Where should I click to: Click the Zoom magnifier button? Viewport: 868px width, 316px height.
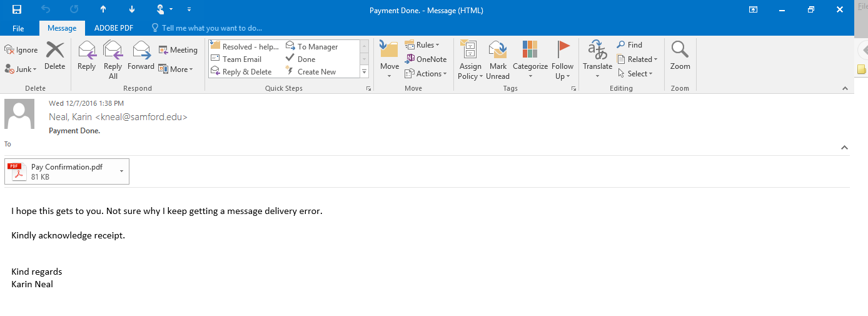click(680, 56)
